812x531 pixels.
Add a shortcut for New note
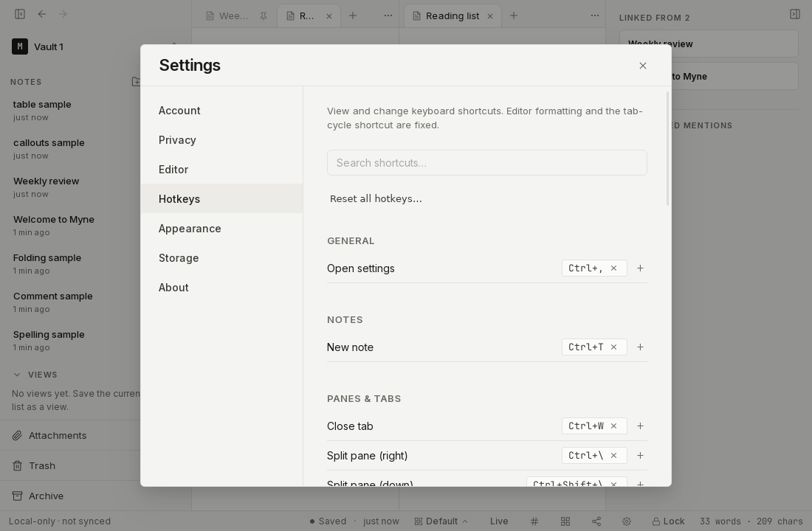[640, 347]
